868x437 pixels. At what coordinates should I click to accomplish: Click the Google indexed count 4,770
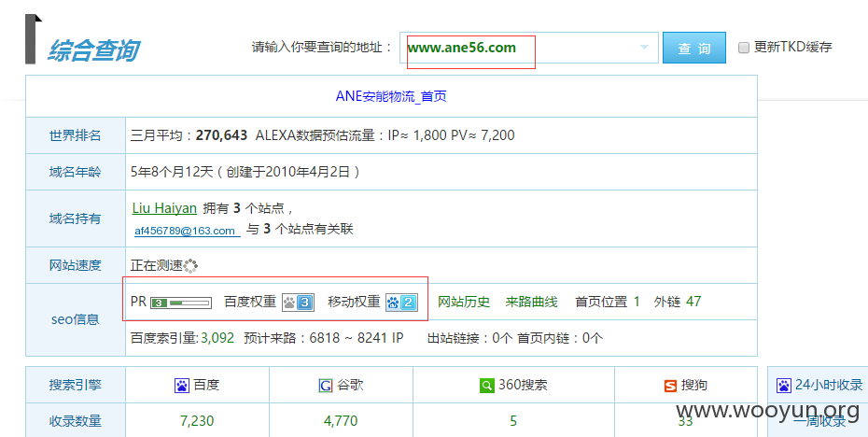click(341, 421)
